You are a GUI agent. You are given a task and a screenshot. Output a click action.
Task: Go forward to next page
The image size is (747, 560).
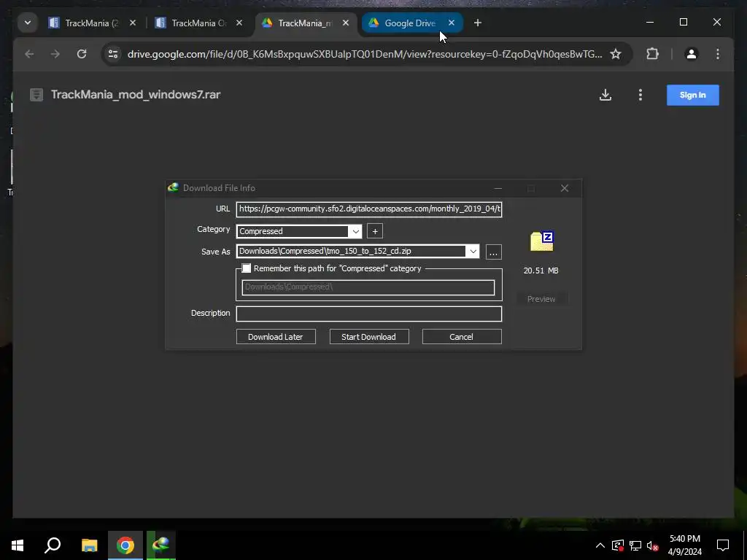pos(55,54)
